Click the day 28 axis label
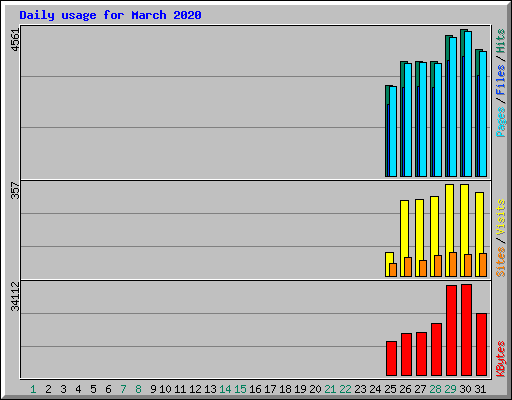512x400 pixels. coord(435,389)
